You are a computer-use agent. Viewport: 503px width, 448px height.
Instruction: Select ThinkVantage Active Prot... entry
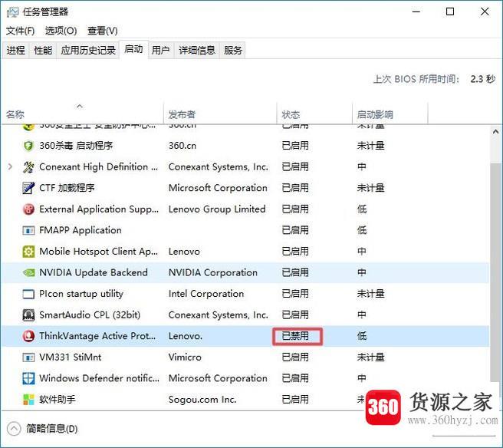point(97,336)
